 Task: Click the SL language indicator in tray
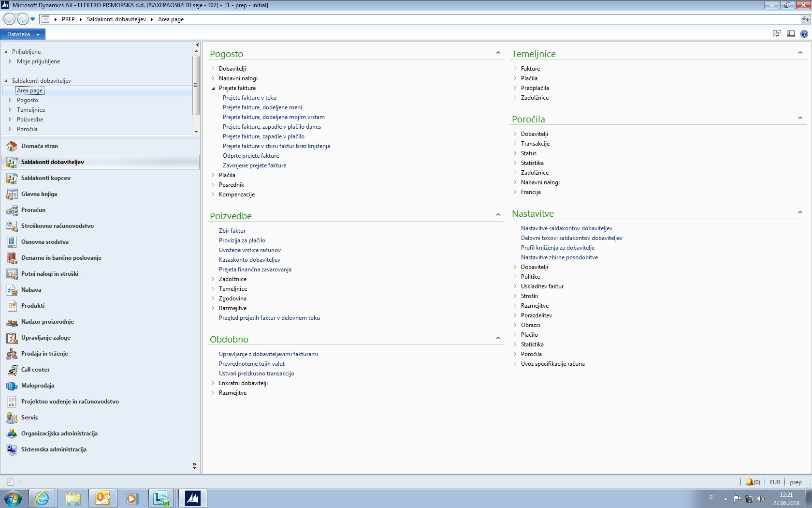(x=712, y=497)
